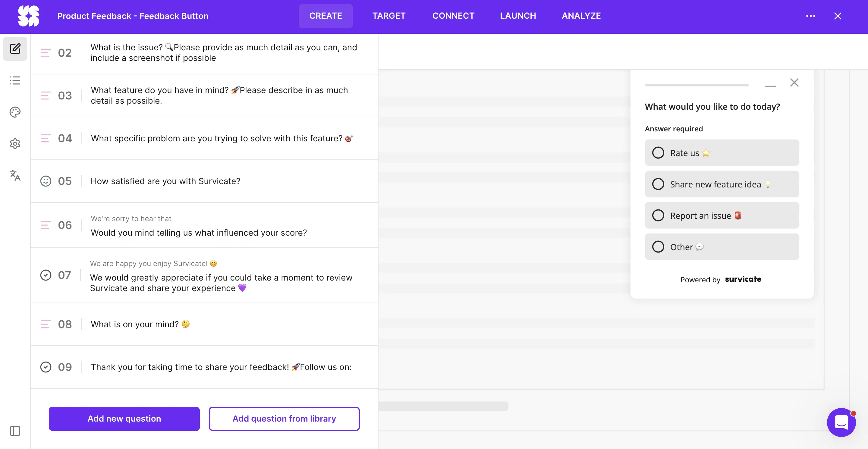
Task: Open the chat support bubble icon
Action: point(841,422)
